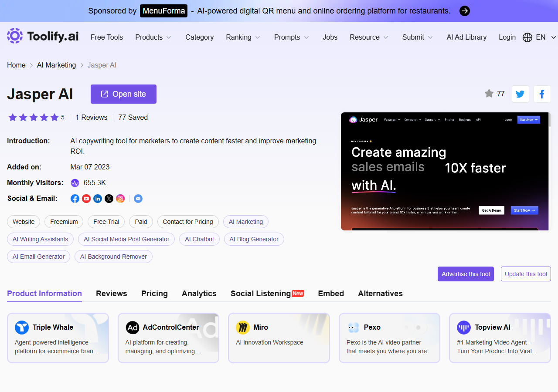This screenshot has width=558, height=392.
Task: Click the Advertise this tool button
Action: coord(466,274)
